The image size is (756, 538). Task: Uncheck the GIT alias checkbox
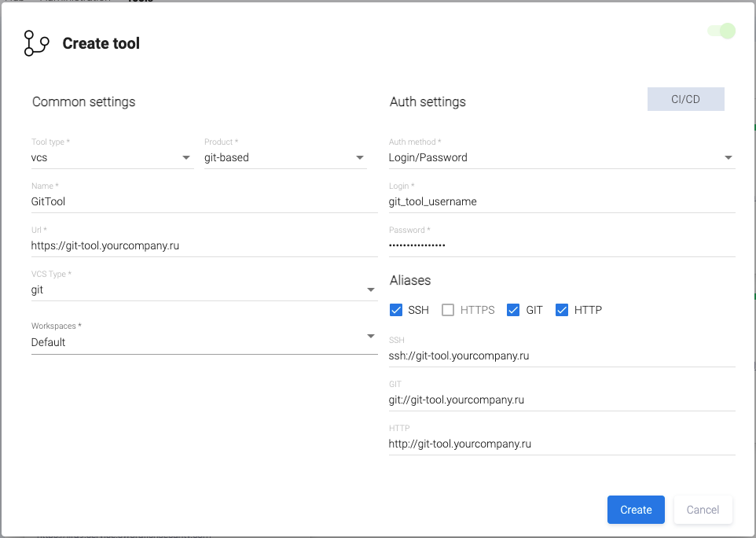click(513, 310)
